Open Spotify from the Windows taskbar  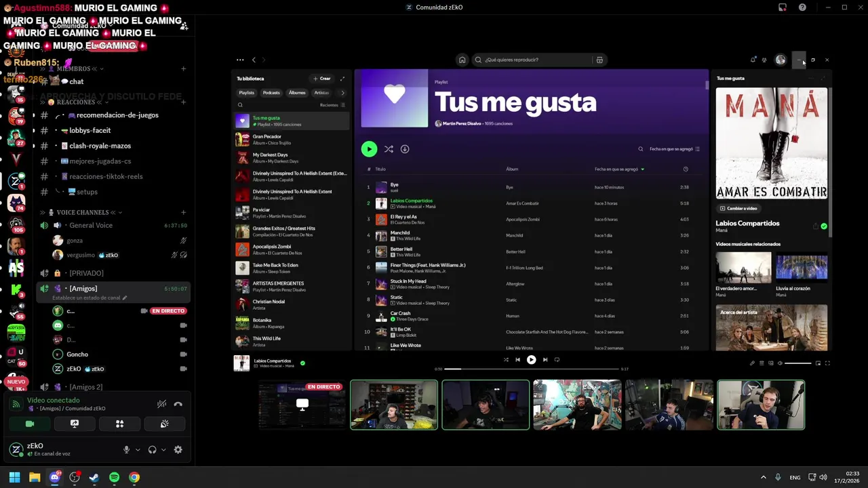114,477
